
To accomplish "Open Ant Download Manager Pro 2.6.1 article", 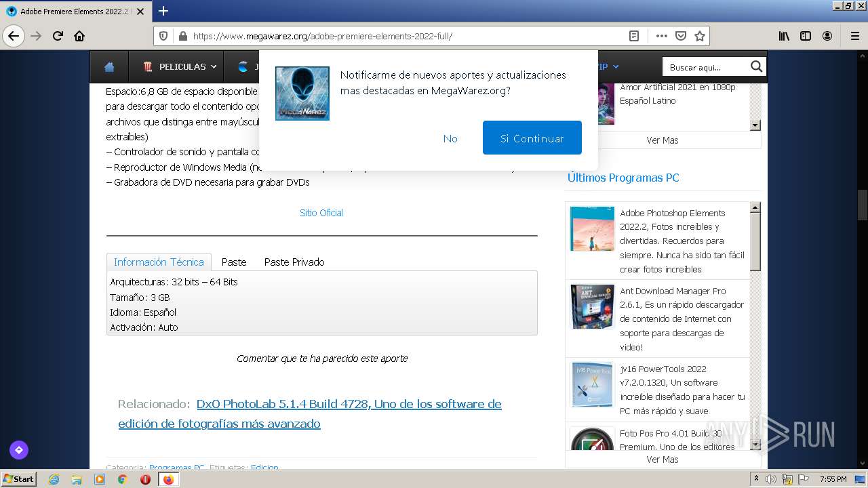I will coord(682,319).
